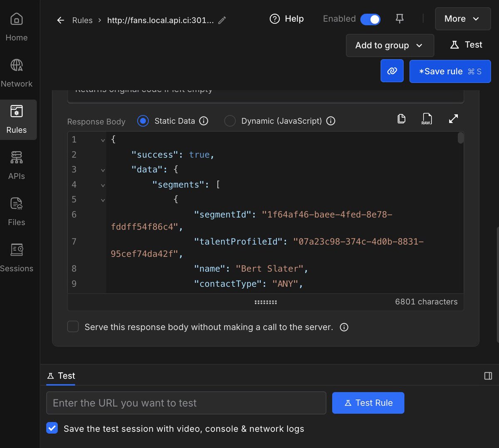Click info icon beside serve response checkbox
Image resolution: width=499 pixels, height=448 pixels.
coord(344,327)
